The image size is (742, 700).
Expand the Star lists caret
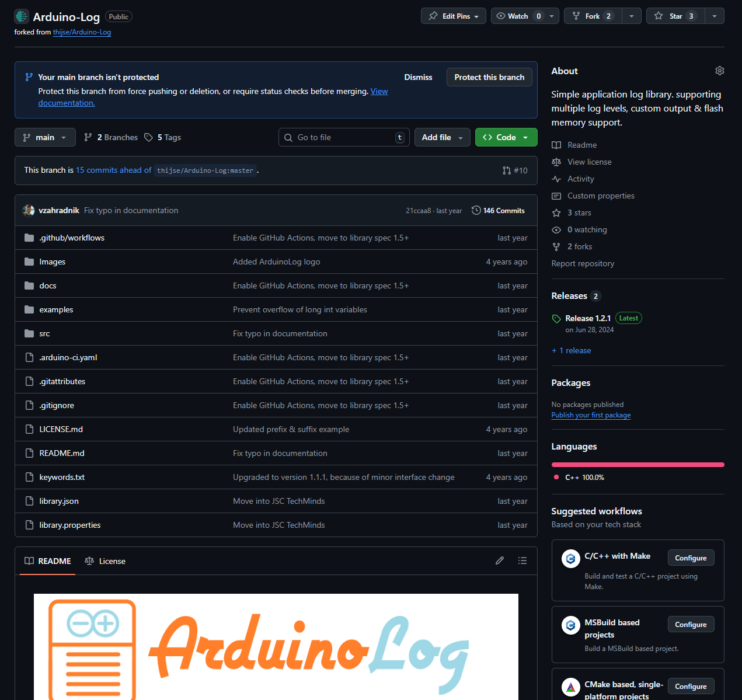715,16
